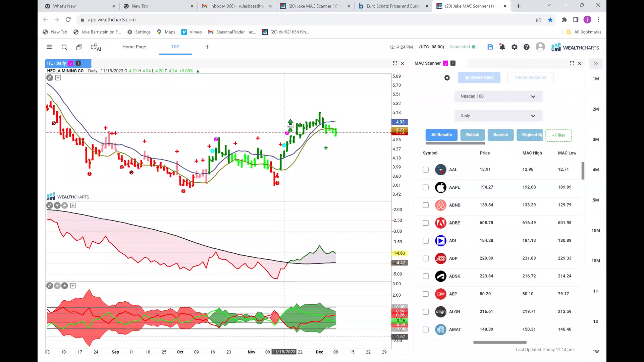Select the 1M timeframe in sidebar
The width and height of the screenshot is (644, 362).
(596, 79)
